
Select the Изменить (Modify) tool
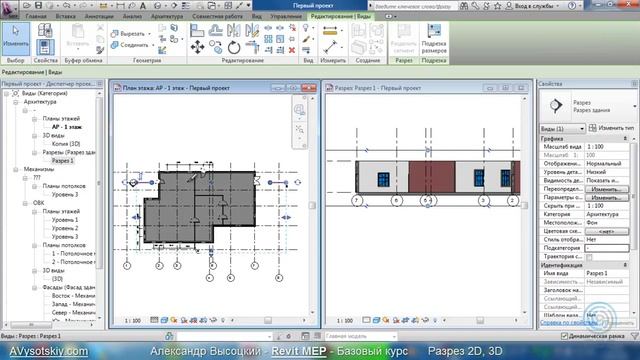(x=16, y=39)
